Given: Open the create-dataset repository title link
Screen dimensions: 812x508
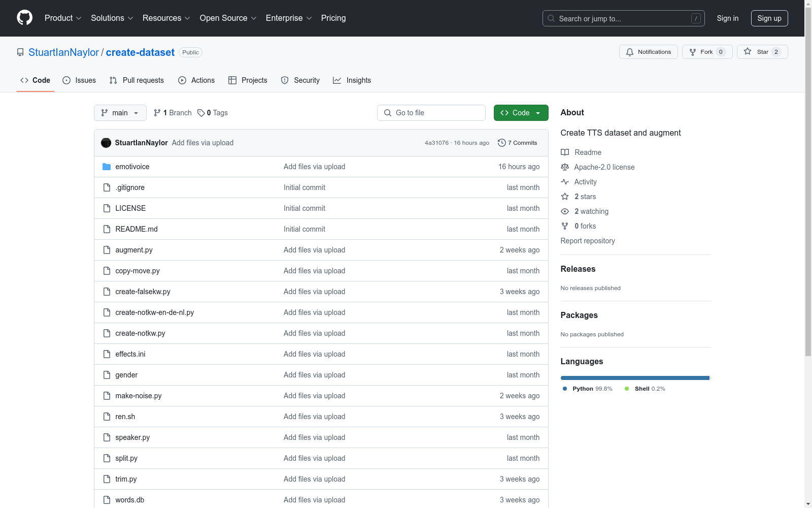Looking at the screenshot, I should coord(140,52).
